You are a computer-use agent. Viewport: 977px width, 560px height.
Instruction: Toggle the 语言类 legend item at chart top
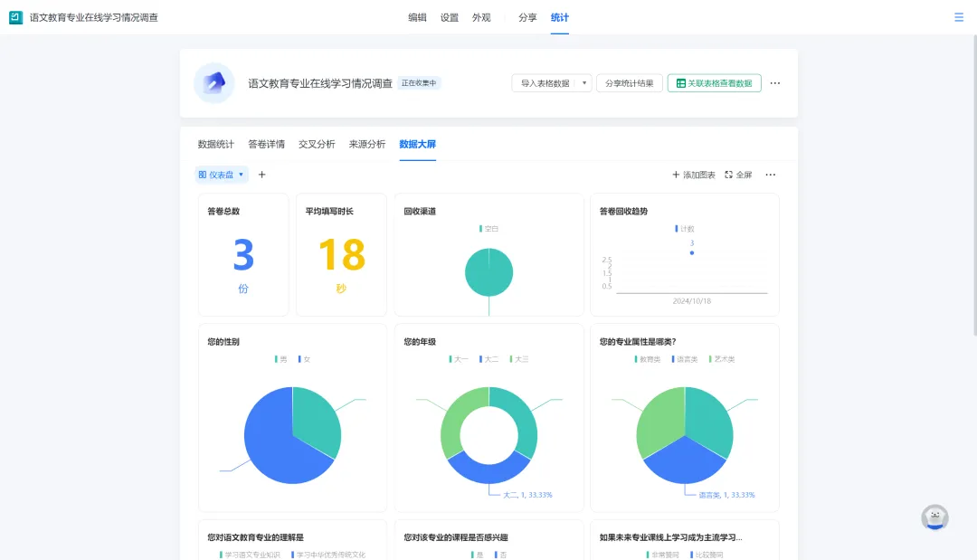point(685,359)
